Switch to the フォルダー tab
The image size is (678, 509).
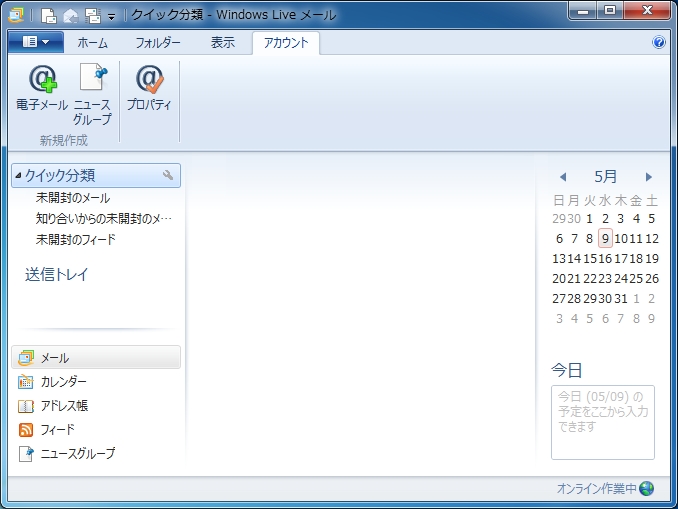pyautogui.click(x=158, y=43)
